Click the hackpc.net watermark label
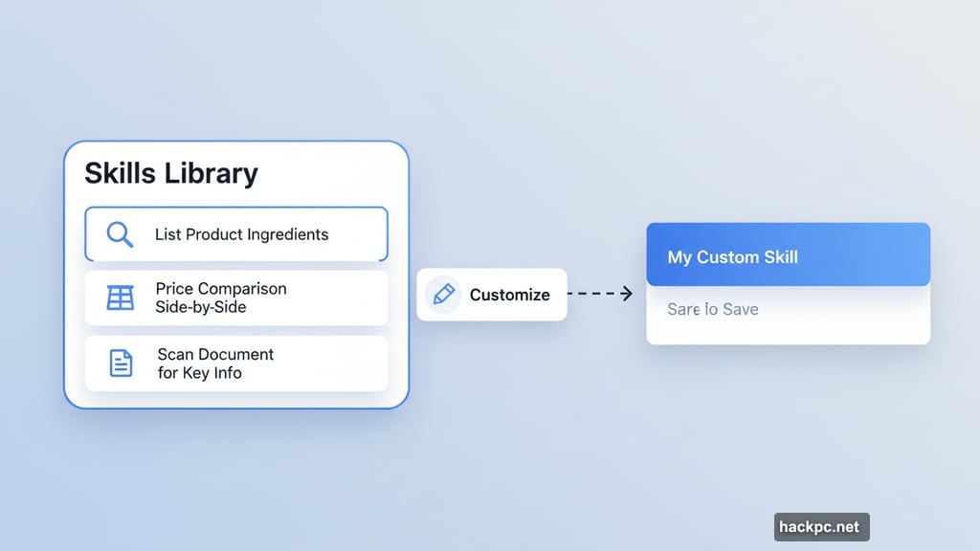 pos(821,526)
